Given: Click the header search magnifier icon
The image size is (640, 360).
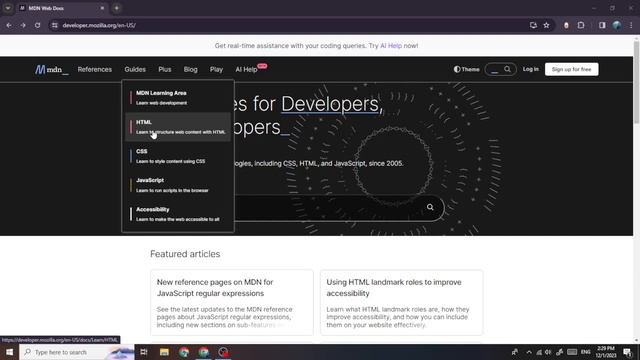Looking at the screenshot, I should pos(507,69).
